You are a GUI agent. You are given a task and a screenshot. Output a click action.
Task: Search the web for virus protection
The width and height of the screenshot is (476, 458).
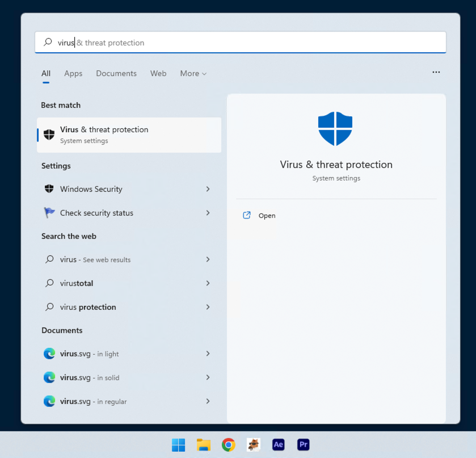[x=129, y=307]
